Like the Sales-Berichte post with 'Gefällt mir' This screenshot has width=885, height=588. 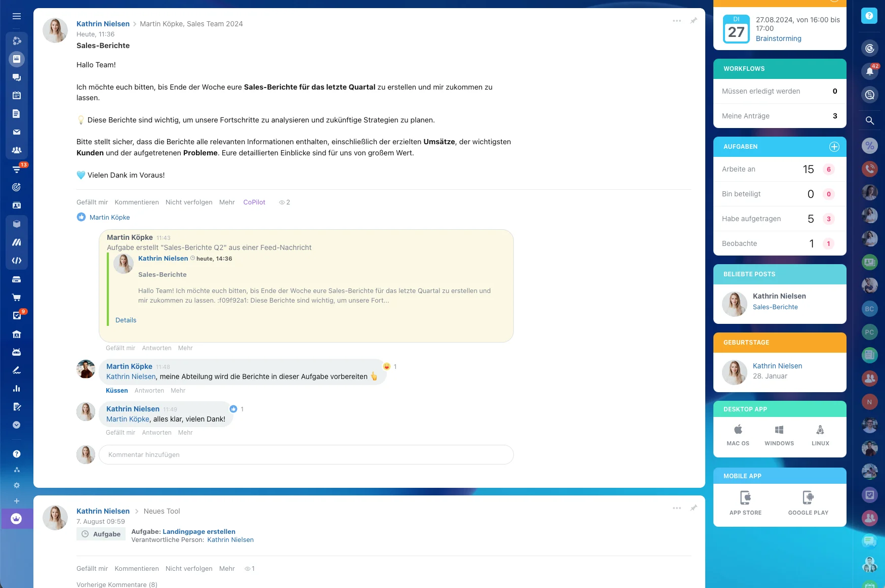coord(92,202)
